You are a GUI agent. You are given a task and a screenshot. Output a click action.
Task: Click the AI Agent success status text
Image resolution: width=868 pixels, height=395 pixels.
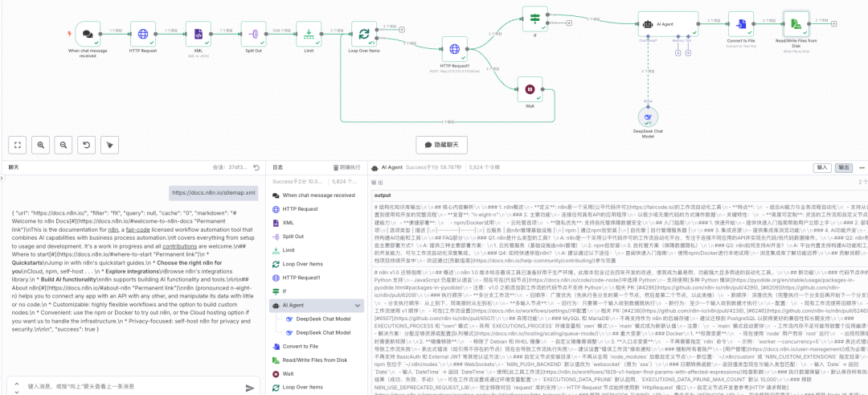coord(434,167)
